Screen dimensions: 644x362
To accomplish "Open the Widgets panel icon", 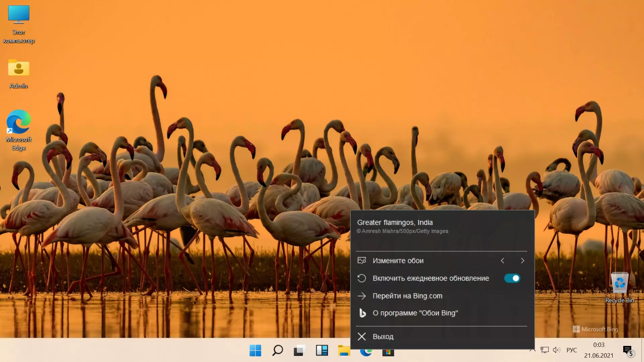I will 322,351.
